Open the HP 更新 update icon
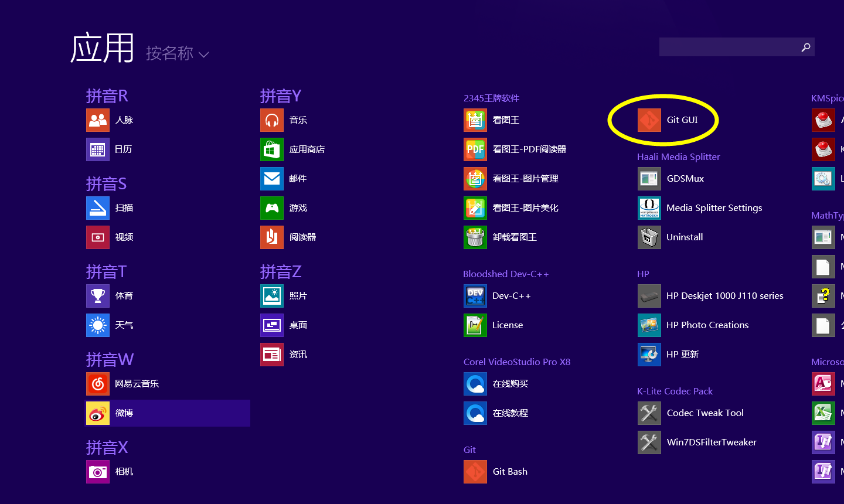The image size is (844, 504). click(x=649, y=355)
